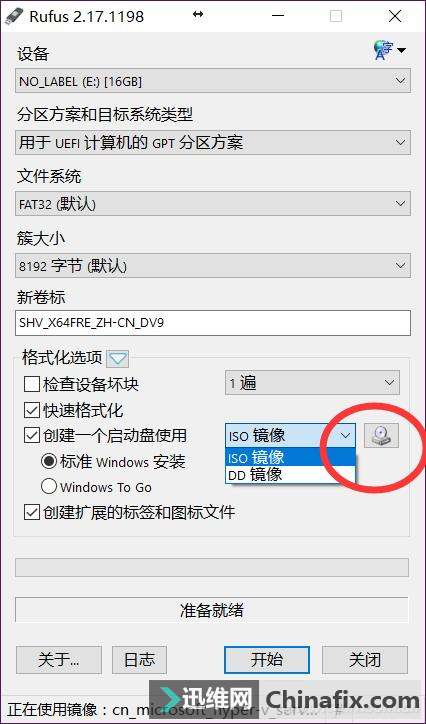This screenshot has height=724, width=426.
Task: Close the Rufus window with X
Action: (x=395, y=16)
